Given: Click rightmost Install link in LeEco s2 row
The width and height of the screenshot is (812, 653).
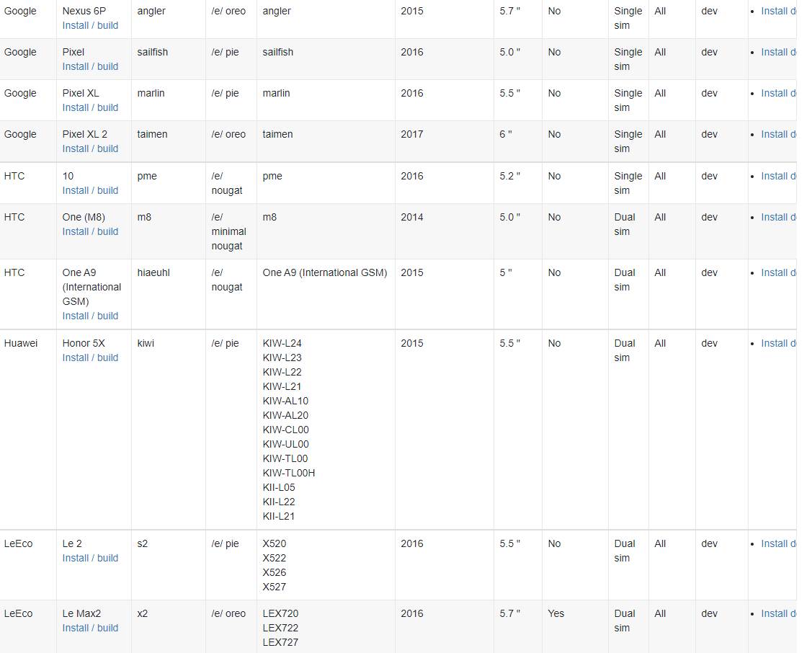Looking at the screenshot, I should tap(778, 543).
